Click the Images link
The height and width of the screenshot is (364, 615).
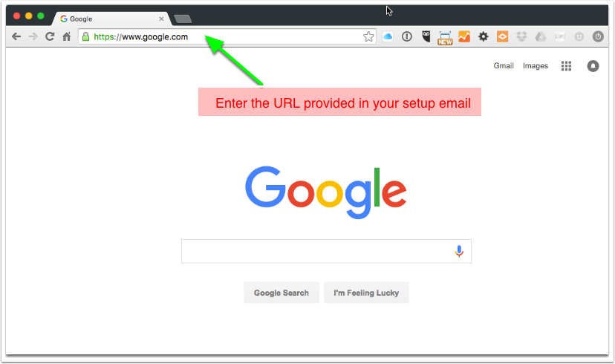click(535, 66)
